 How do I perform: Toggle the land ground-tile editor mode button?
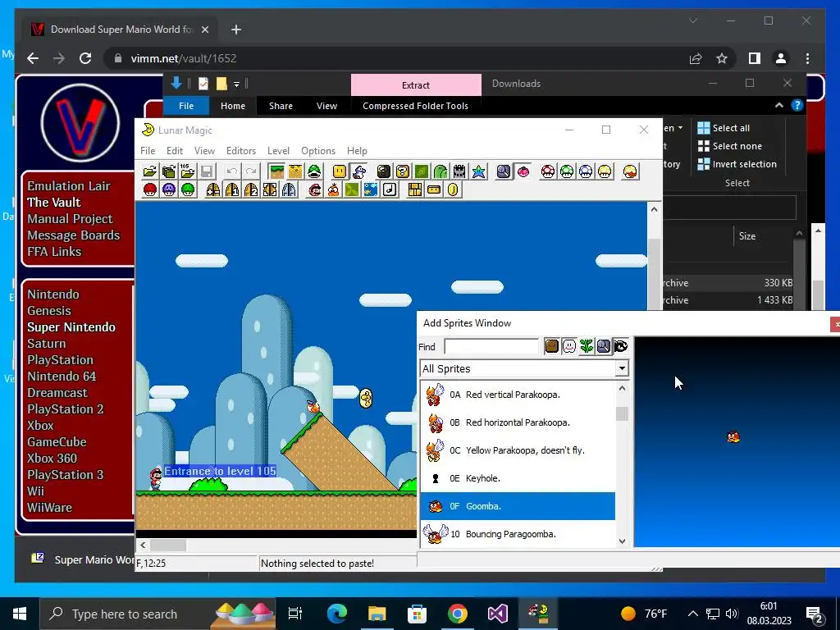(x=276, y=171)
